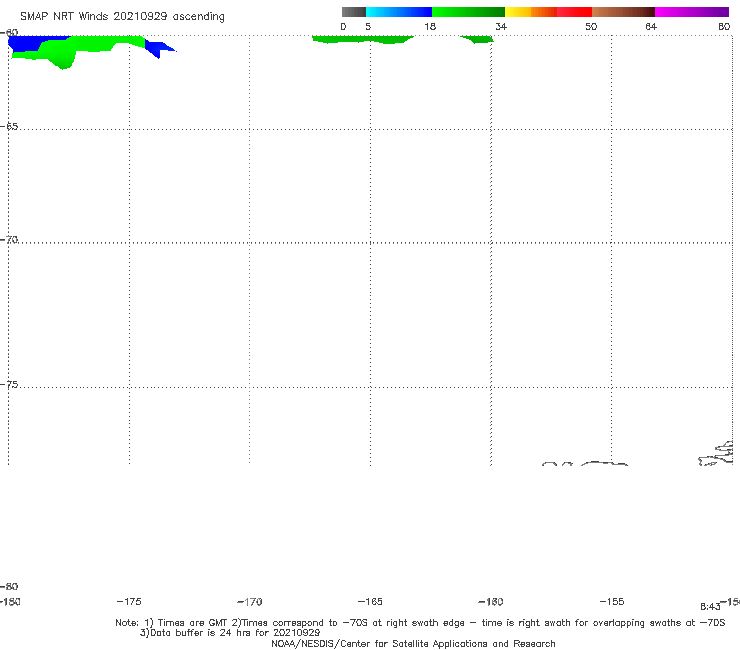Viewport: 740px width, 650px height.
Task: Click the 'NOAA/NESDIS/Center for Satellite Applications and Research' credit
Action: coord(413,643)
